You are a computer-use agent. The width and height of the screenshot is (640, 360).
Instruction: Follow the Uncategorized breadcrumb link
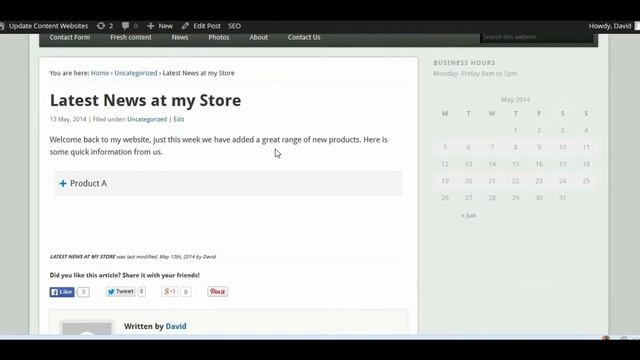pyautogui.click(x=136, y=73)
